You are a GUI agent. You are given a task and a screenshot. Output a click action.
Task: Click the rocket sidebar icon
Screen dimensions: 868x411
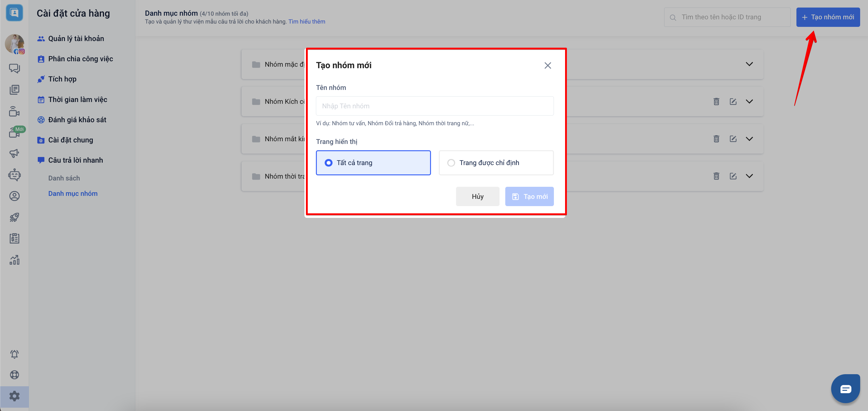(14, 217)
